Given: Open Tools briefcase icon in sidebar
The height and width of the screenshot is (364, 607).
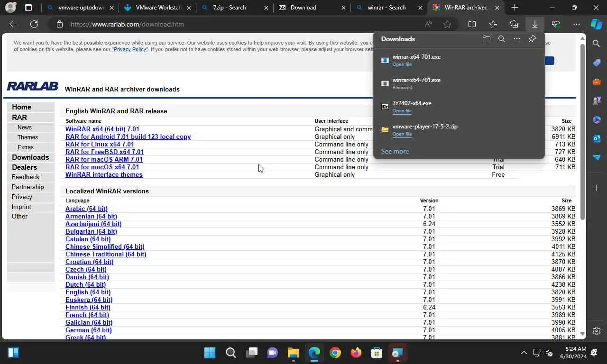Looking at the screenshot, I should [597, 82].
